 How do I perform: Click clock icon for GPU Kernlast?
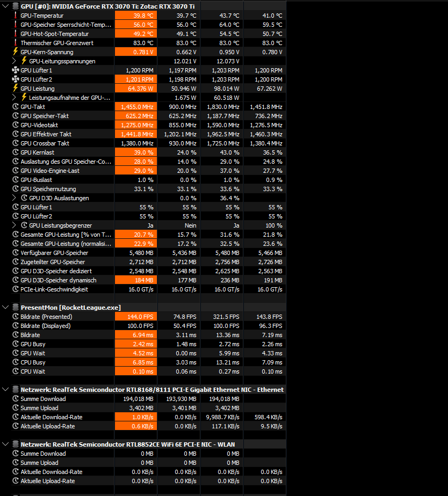tap(15, 152)
